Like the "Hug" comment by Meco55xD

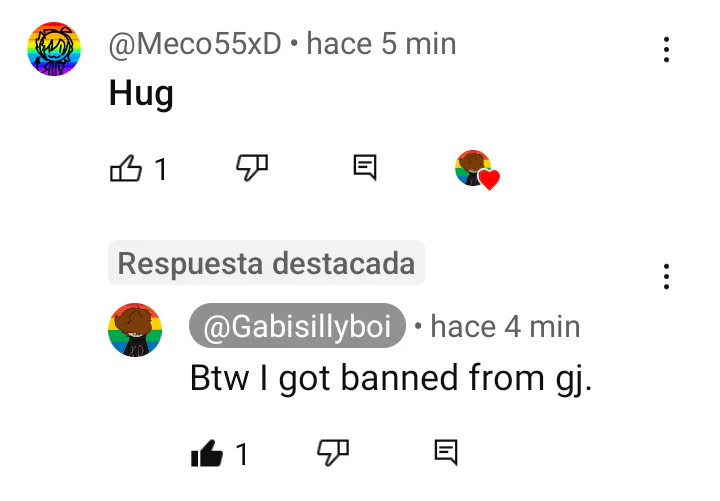click(x=126, y=168)
